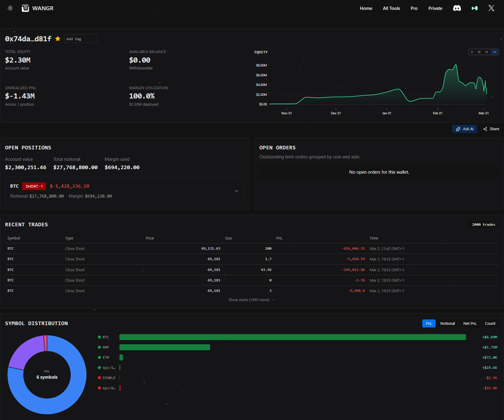Unfavorite wallet with the star icon
The width and height of the screenshot is (504, 420).
point(58,39)
